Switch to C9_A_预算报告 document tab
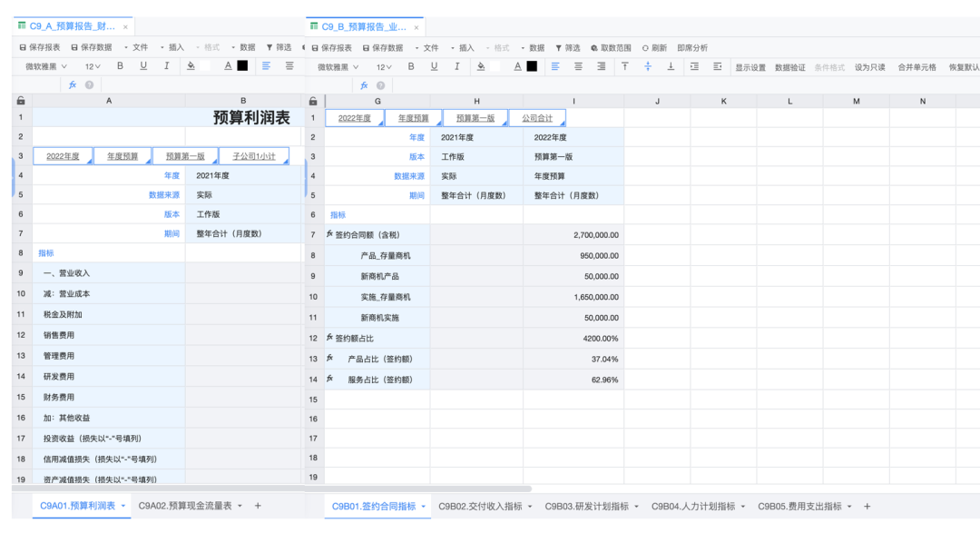 pyautogui.click(x=72, y=26)
